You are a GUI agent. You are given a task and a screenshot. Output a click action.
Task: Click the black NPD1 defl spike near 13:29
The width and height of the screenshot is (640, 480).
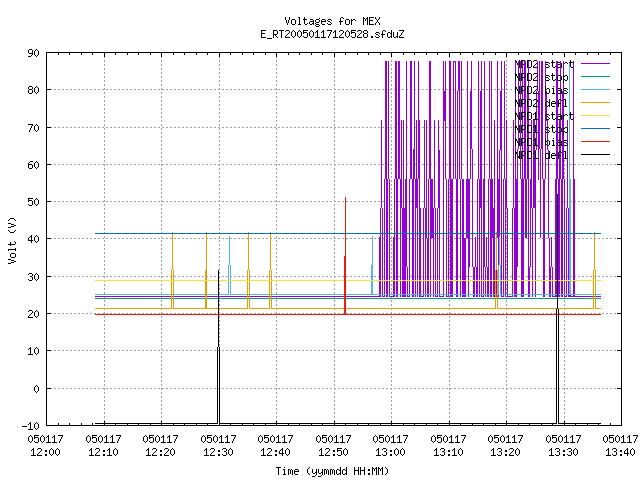[558, 309]
